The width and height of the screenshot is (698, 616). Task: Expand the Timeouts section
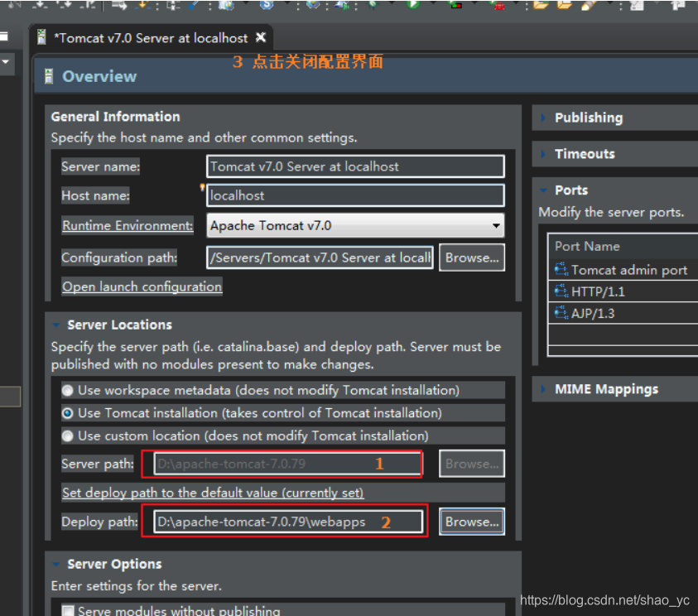pyautogui.click(x=543, y=154)
